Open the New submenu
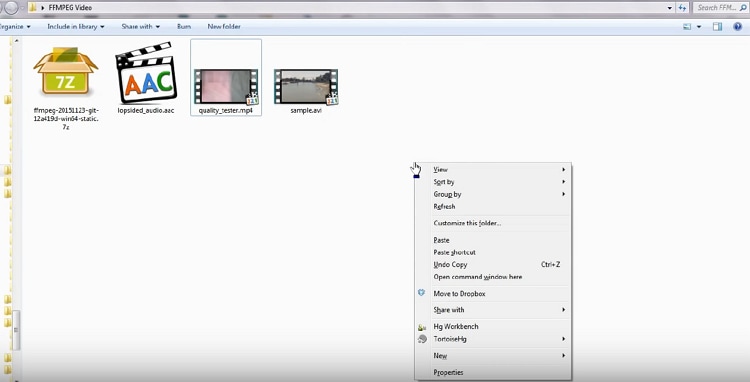Screen dimensions: 750x382 [493, 356]
